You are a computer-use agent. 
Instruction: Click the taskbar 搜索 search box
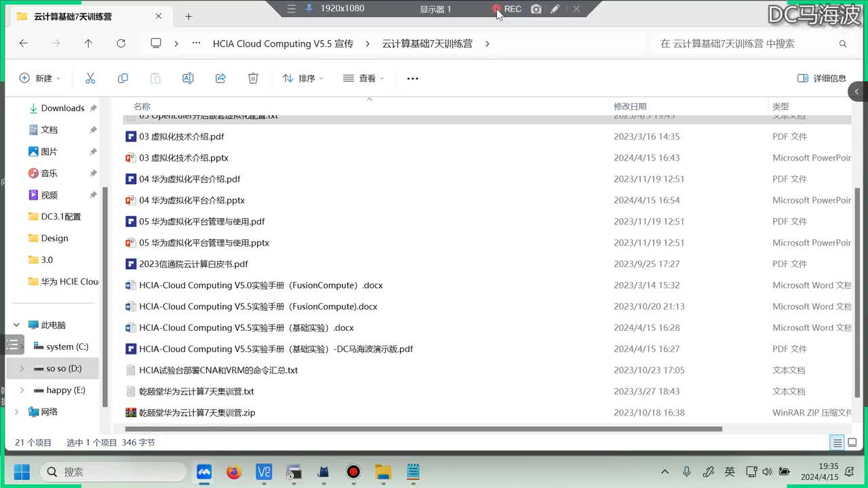coord(113,472)
